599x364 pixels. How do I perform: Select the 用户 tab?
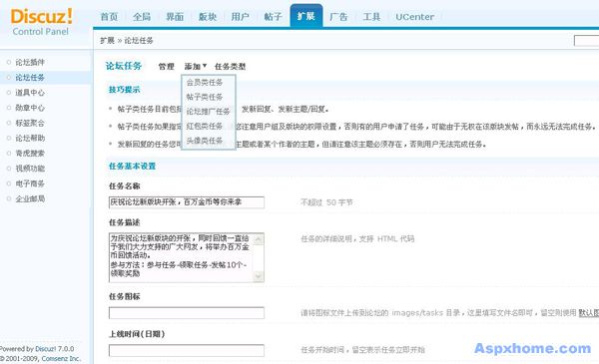241,17
